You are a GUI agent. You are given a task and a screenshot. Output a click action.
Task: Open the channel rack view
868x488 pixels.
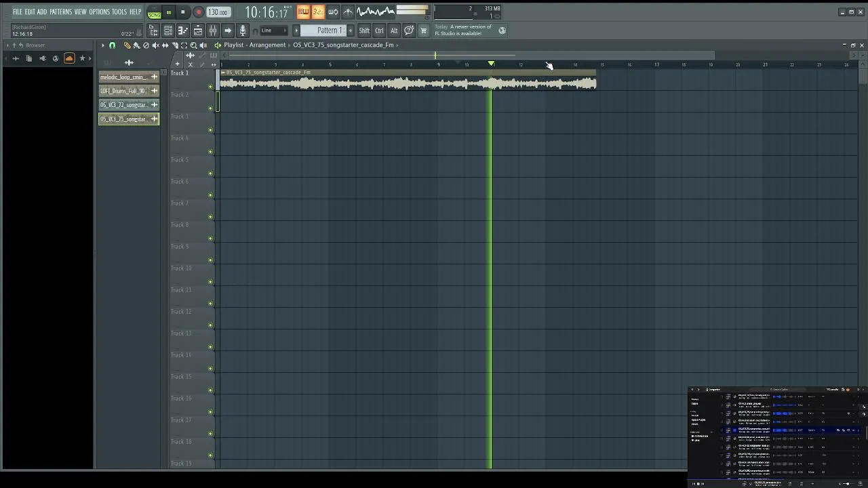click(x=167, y=30)
